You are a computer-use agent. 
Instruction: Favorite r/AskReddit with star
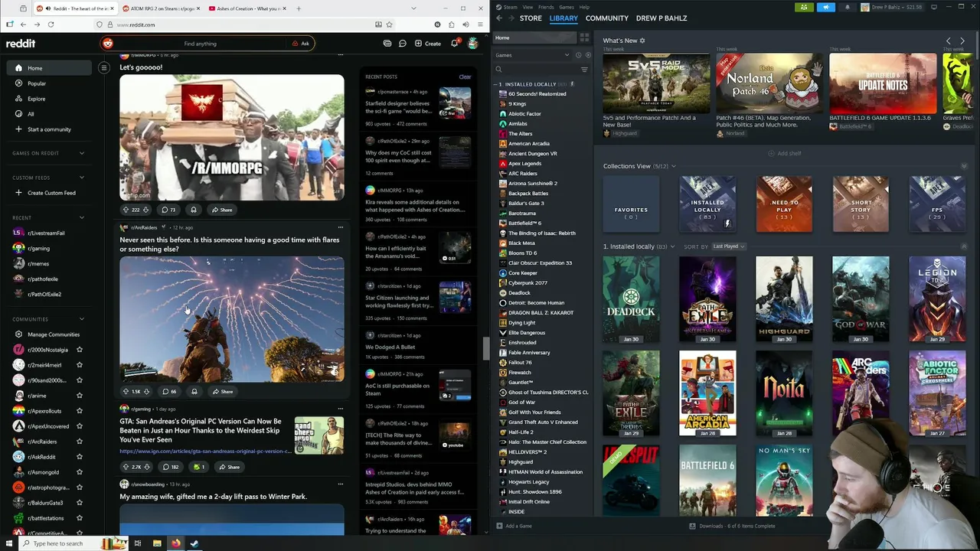coord(79,457)
